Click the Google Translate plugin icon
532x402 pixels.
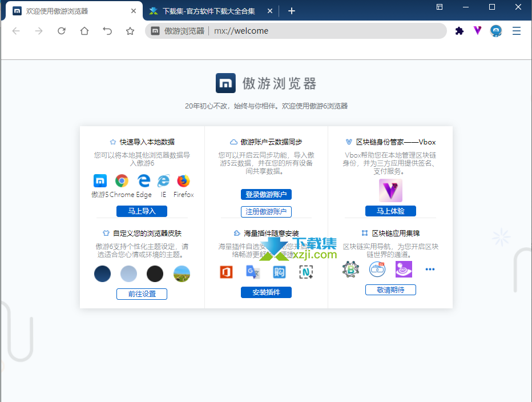pos(253,272)
